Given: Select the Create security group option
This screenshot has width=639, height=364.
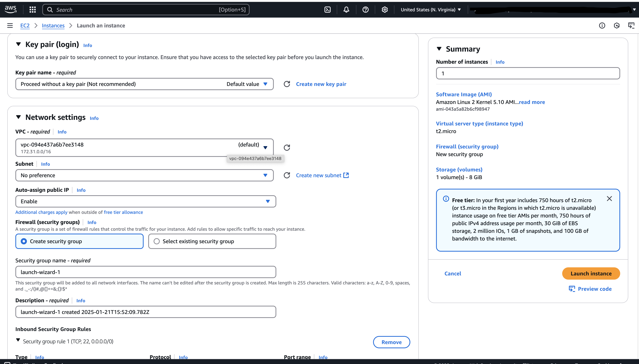Looking at the screenshot, I should click(x=79, y=241).
